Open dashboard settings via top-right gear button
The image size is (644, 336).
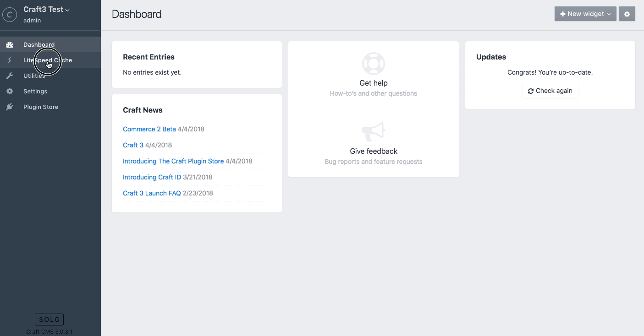627,14
